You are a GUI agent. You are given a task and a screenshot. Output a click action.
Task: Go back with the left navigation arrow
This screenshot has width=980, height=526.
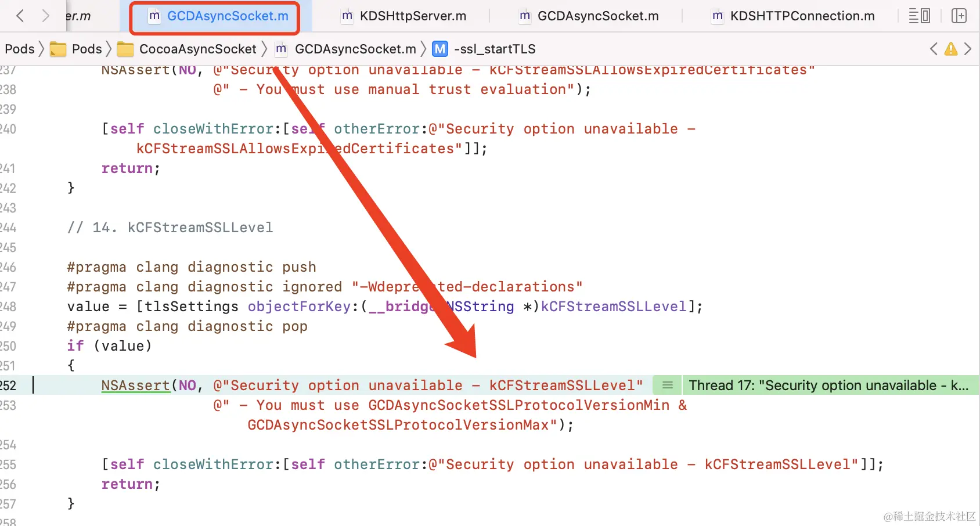[x=20, y=16]
